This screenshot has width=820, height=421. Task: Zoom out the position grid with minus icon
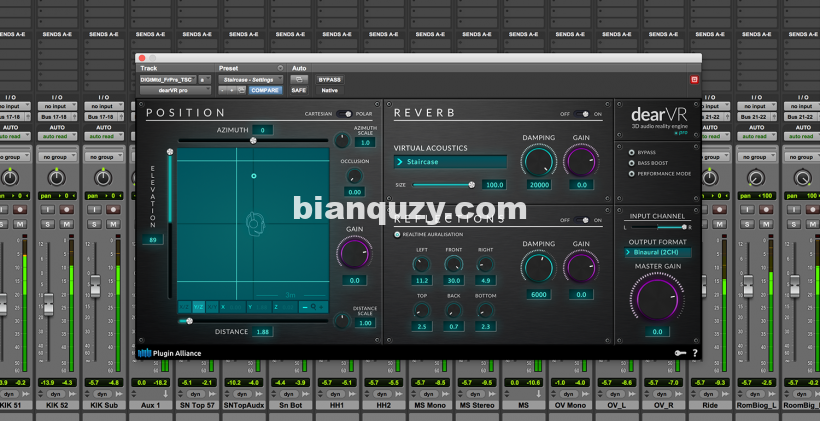click(x=305, y=307)
